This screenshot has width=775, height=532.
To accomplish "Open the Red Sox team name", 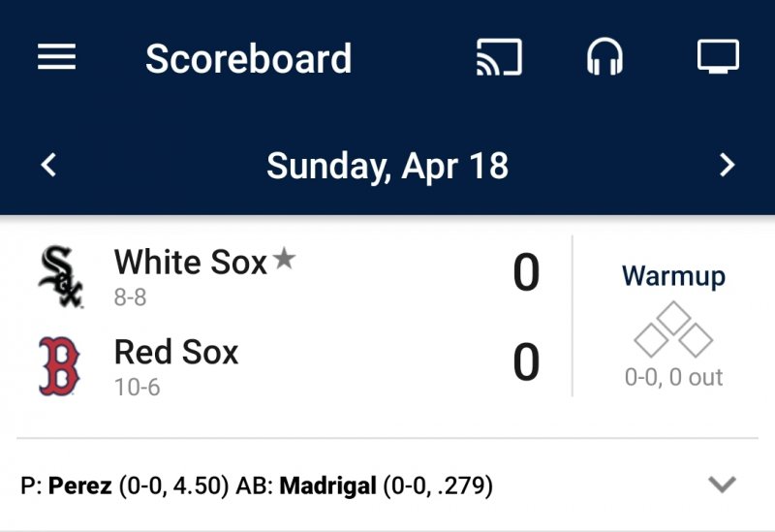I will 176,352.
